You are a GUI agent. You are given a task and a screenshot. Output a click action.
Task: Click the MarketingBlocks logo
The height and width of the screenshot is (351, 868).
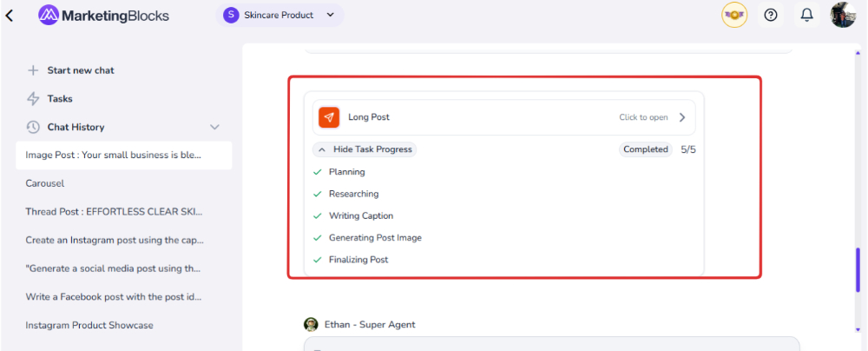click(103, 16)
